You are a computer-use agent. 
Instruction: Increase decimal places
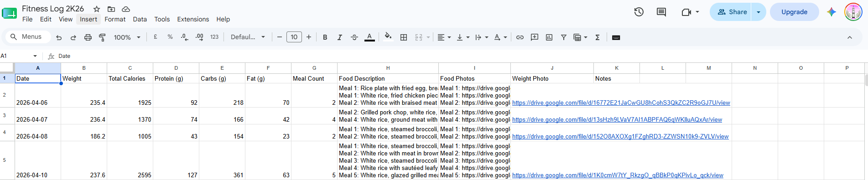pyautogui.click(x=199, y=37)
